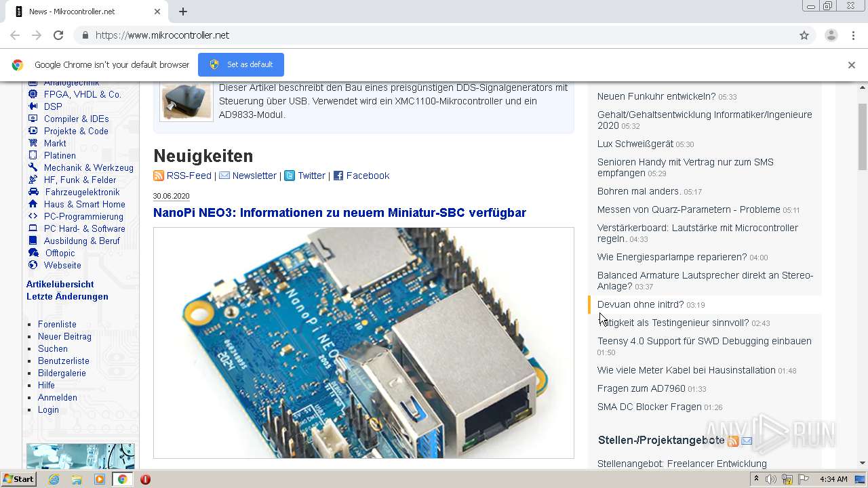The image size is (868, 488).
Task: Click the FPGA, VHDL & Co. forum icon
Action: pyautogui.click(x=33, y=94)
